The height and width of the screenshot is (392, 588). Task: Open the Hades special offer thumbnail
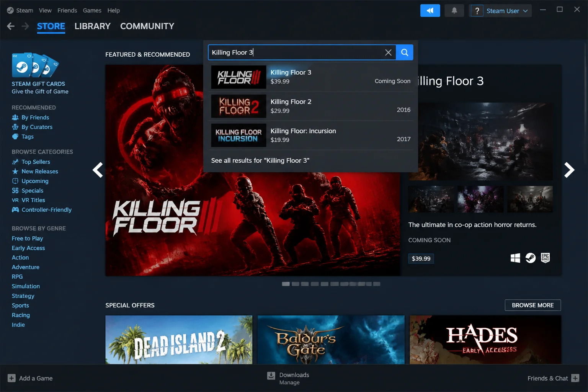(x=485, y=340)
